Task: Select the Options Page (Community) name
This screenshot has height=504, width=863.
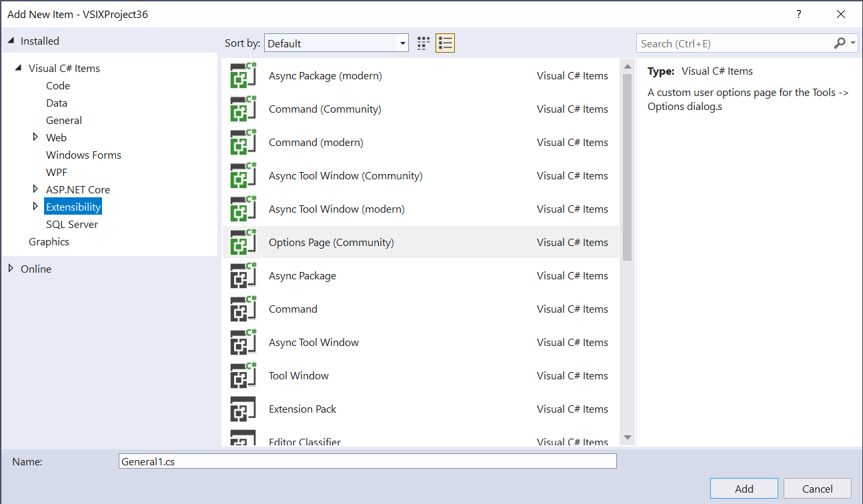Action: (331, 242)
